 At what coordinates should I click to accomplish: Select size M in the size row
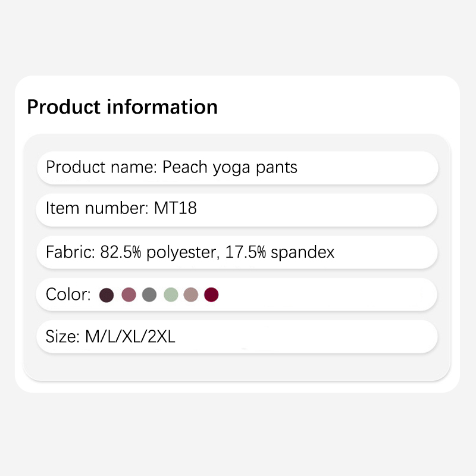point(92,337)
